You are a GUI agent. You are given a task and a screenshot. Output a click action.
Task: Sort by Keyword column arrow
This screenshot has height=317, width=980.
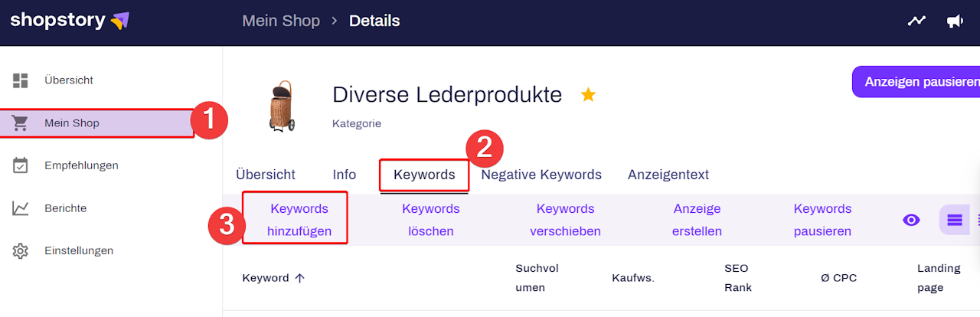click(x=299, y=279)
